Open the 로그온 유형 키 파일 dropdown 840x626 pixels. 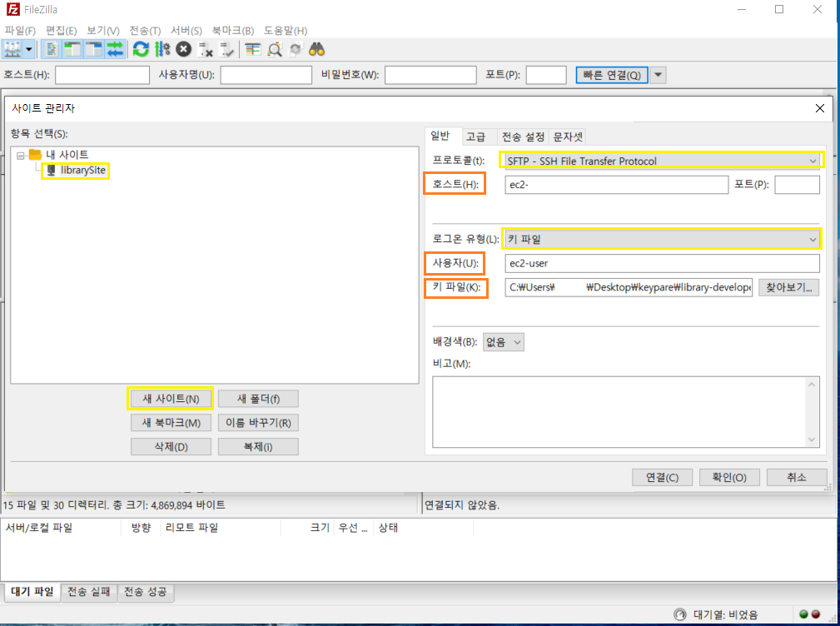(662, 239)
